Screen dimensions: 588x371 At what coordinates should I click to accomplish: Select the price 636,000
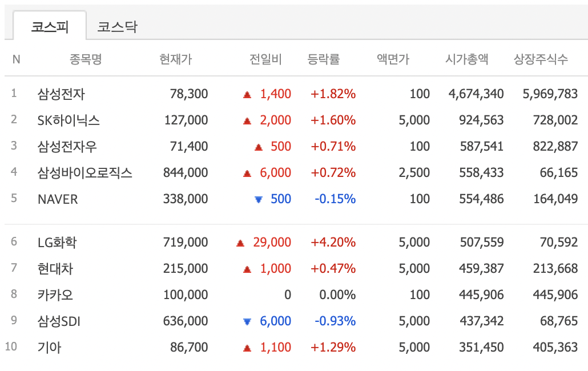tap(186, 321)
